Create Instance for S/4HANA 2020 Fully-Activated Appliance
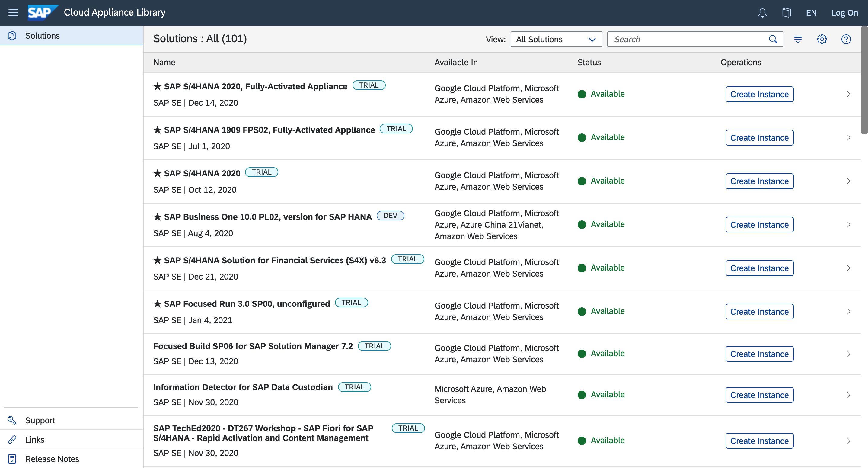 (x=759, y=95)
